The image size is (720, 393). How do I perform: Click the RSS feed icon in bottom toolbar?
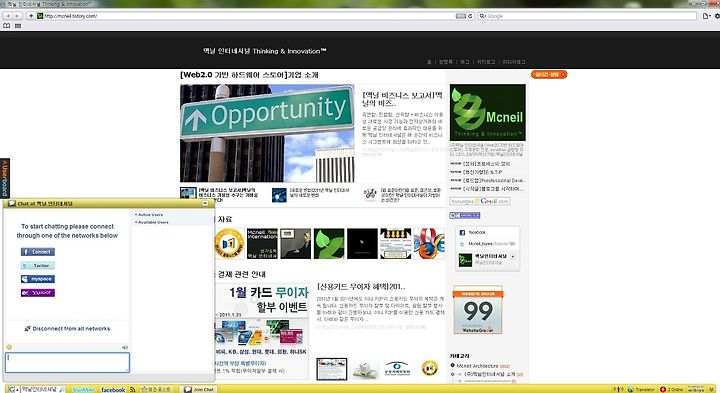tap(133, 389)
